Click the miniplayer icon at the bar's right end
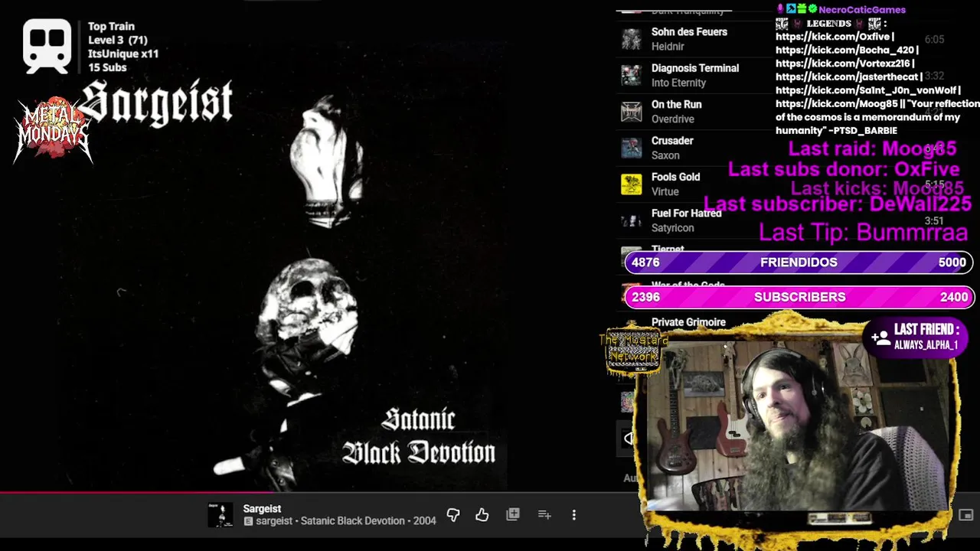980x551 pixels. click(966, 515)
